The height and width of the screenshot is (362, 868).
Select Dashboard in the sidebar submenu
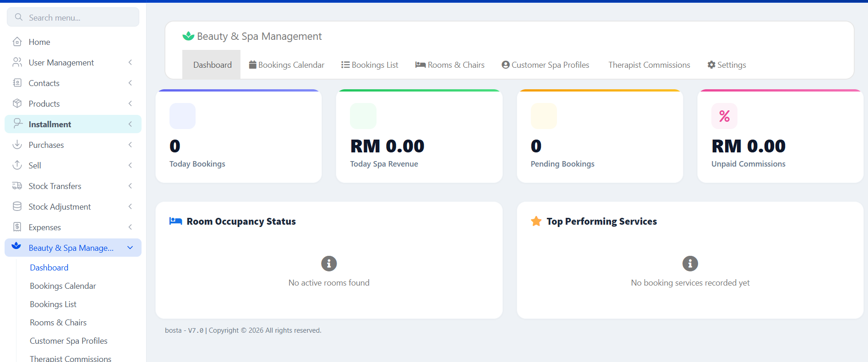pyautogui.click(x=49, y=267)
